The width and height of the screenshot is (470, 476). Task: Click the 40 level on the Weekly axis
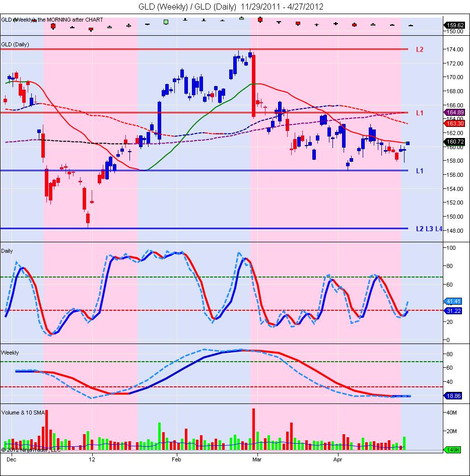450,382
